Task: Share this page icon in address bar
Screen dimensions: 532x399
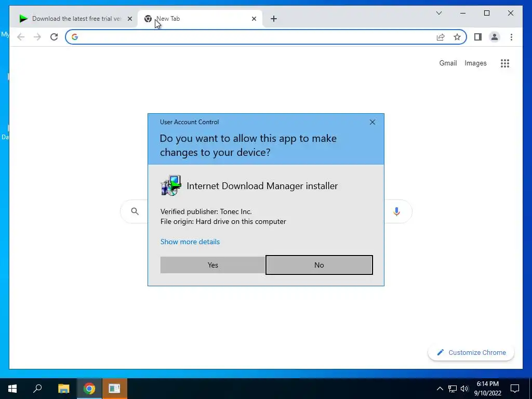Action: click(441, 37)
